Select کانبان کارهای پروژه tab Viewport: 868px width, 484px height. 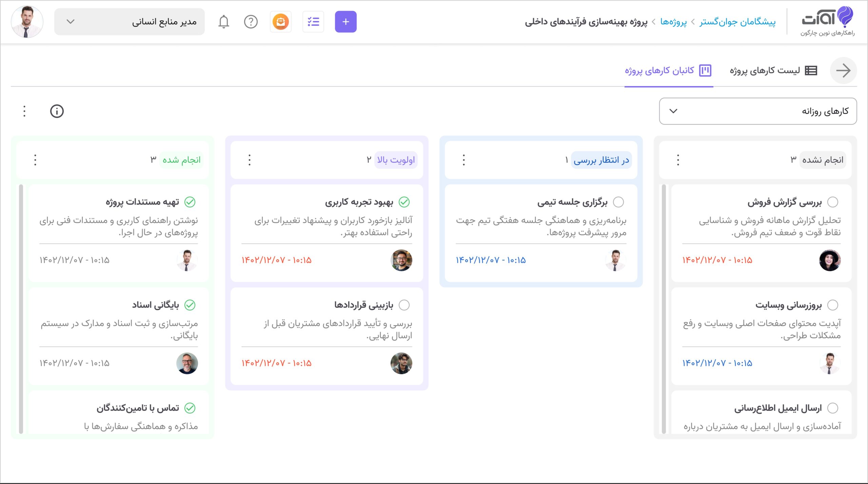(668, 70)
